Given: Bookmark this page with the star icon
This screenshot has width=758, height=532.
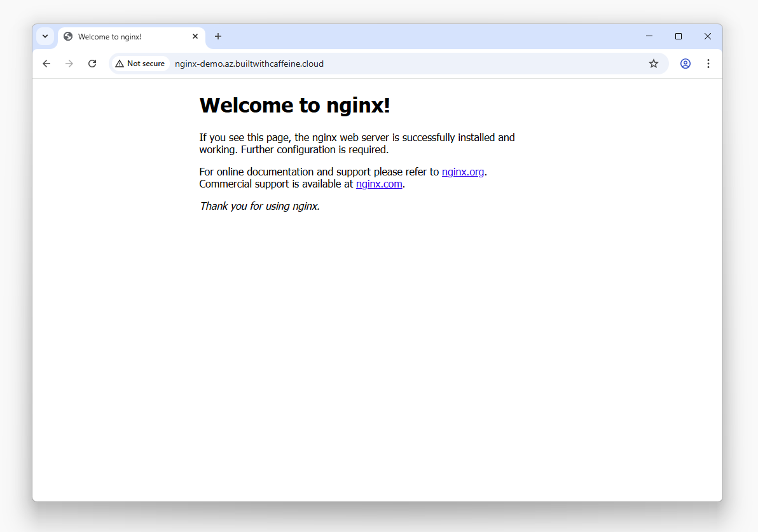Looking at the screenshot, I should 653,64.
